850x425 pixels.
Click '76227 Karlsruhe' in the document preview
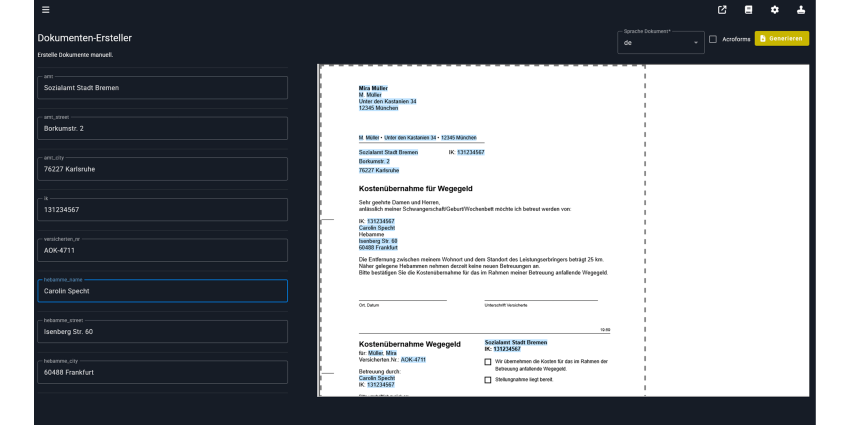tap(379, 170)
